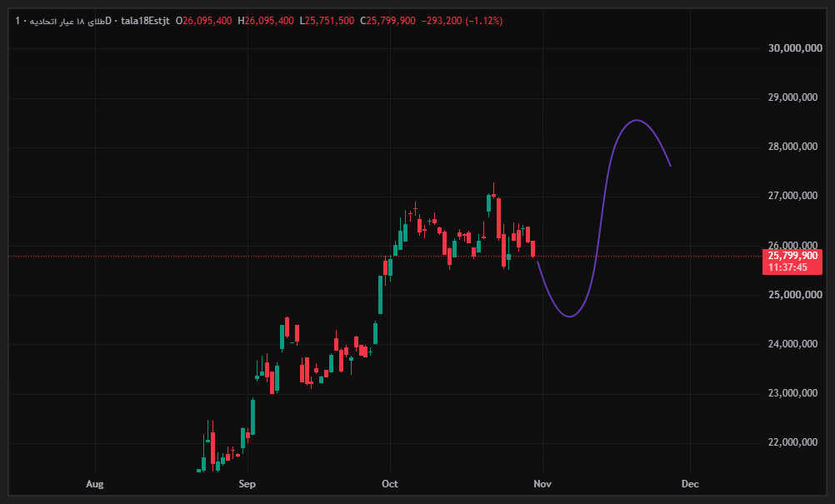
Task: Click the Dec label on time axis
Action: pyautogui.click(x=690, y=484)
